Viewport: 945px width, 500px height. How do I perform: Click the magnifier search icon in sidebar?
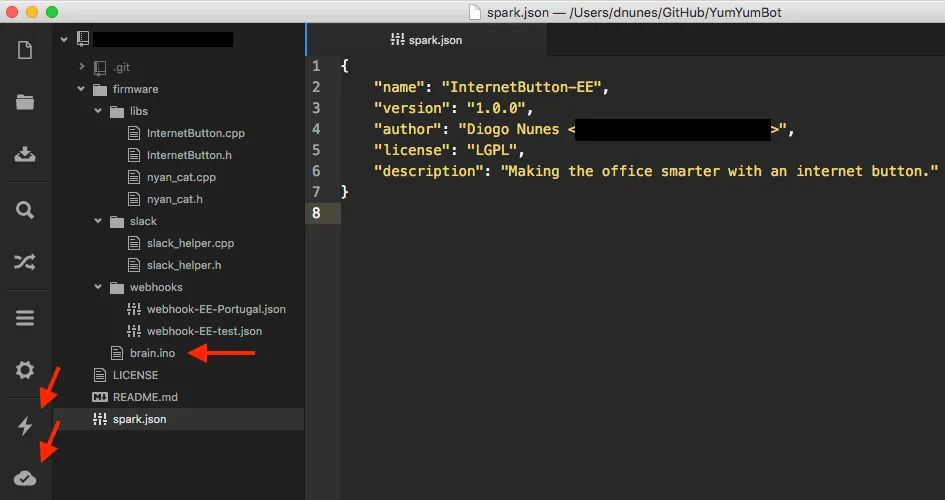(x=25, y=210)
